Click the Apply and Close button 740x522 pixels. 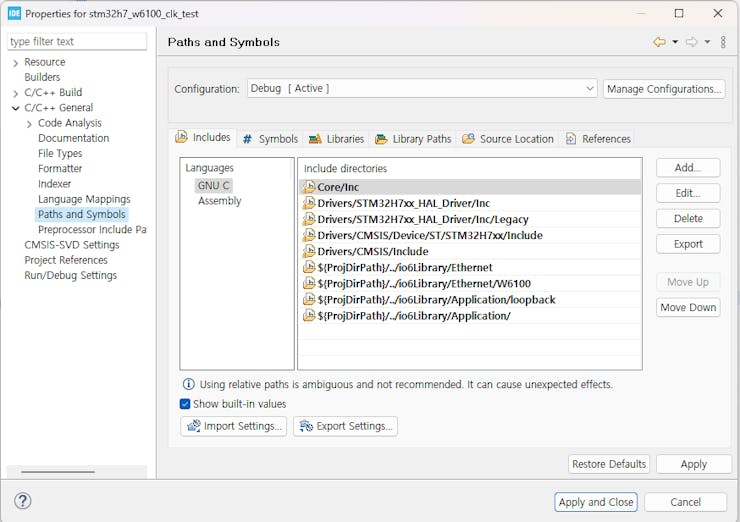point(596,502)
